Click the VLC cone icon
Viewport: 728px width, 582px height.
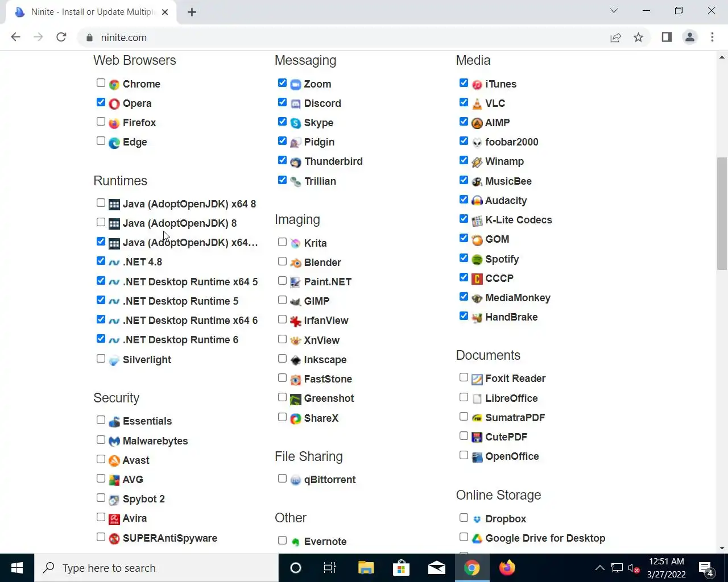[477, 103]
